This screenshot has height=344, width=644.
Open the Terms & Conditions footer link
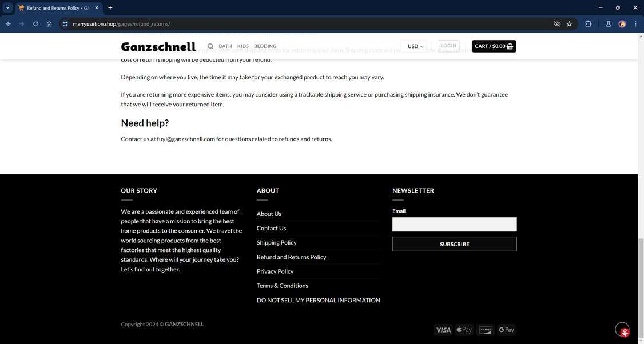pos(282,286)
